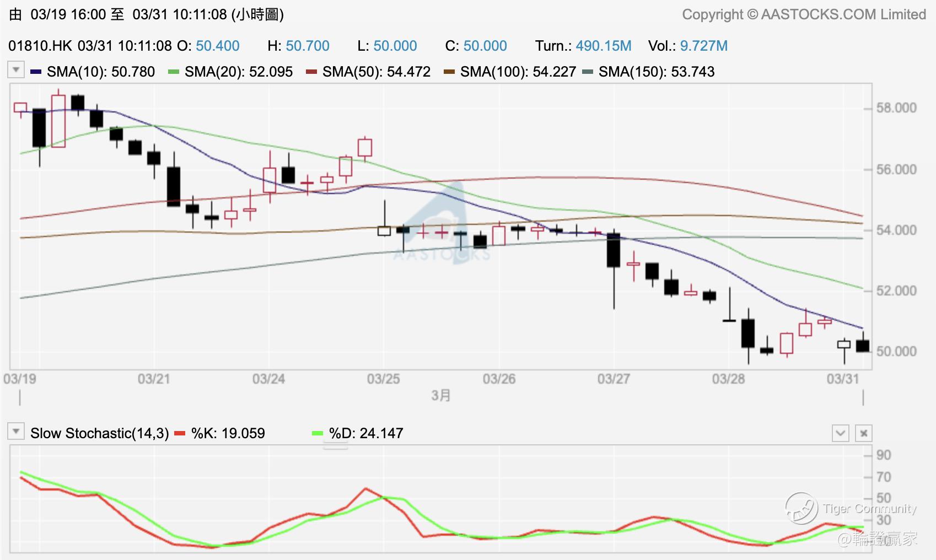Screen dimensions: 936x560
Task: Click the 03/27 date axis label
Action: click(614, 379)
